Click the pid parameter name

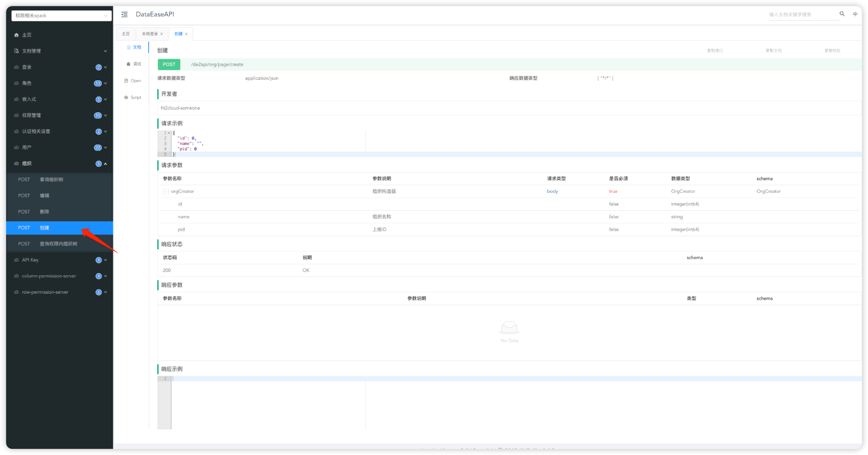pos(181,230)
